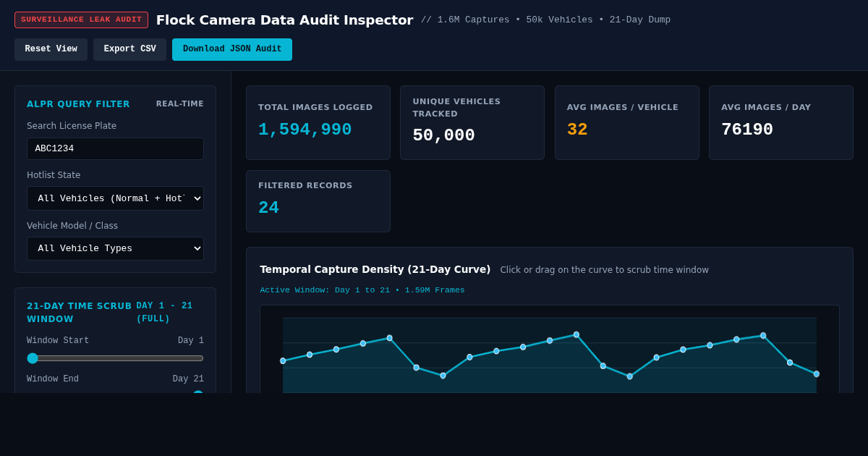
Task: Click the Window Start Day 1 value
Action: (191, 341)
